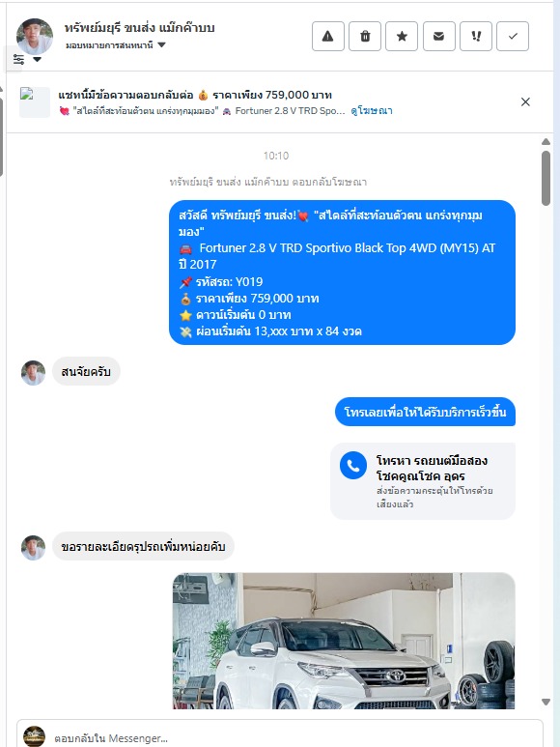Open the filter sliders icon

coord(18,60)
